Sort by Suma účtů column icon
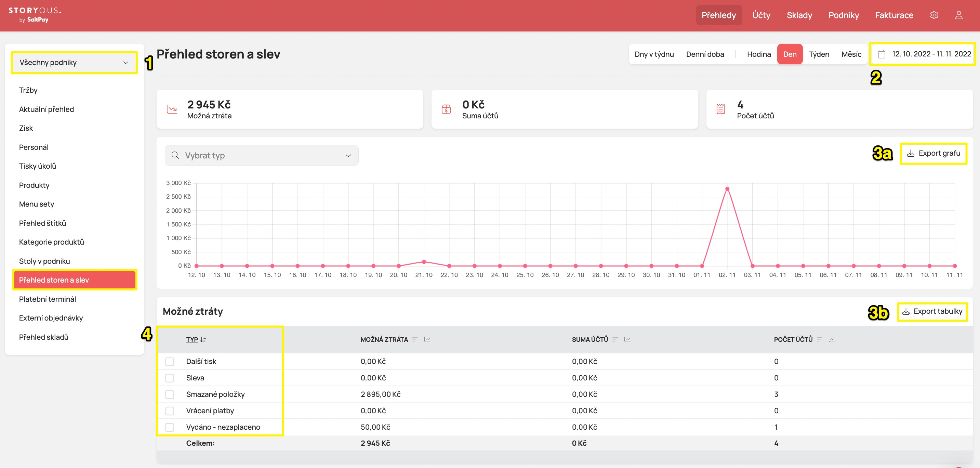 (615, 339)
